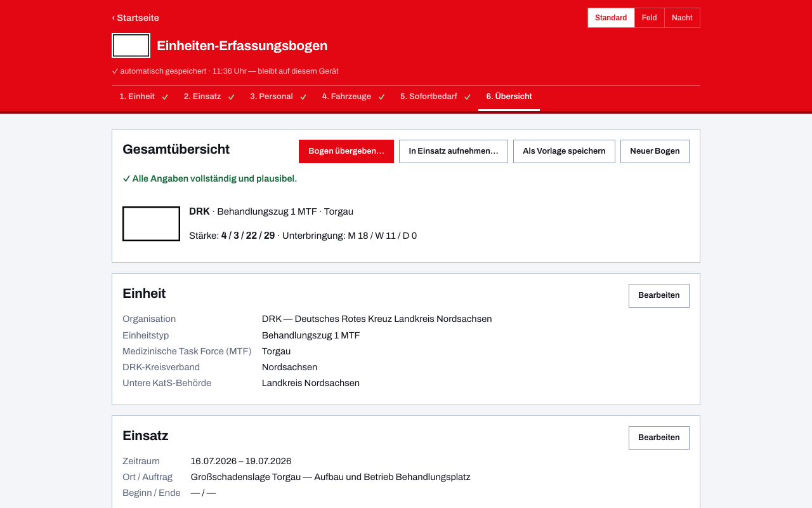Click the Ort / Auftrag value Großschadenslage Torgau
This screenshot has height=508, width=812.
tap(331, 477)
